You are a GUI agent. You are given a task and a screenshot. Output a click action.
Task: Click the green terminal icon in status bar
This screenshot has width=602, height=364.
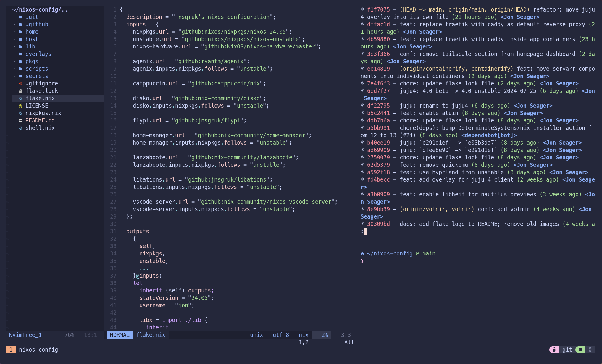580,350
